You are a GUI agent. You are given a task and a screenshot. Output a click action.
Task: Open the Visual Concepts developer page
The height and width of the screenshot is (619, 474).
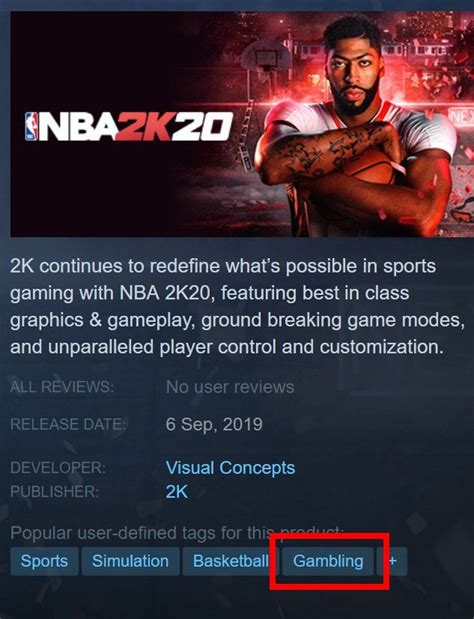[x=230, y=468]
